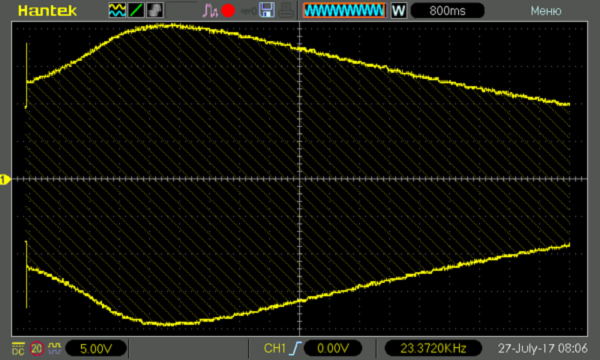Click the floppy disk save icon

coord(267,10)
